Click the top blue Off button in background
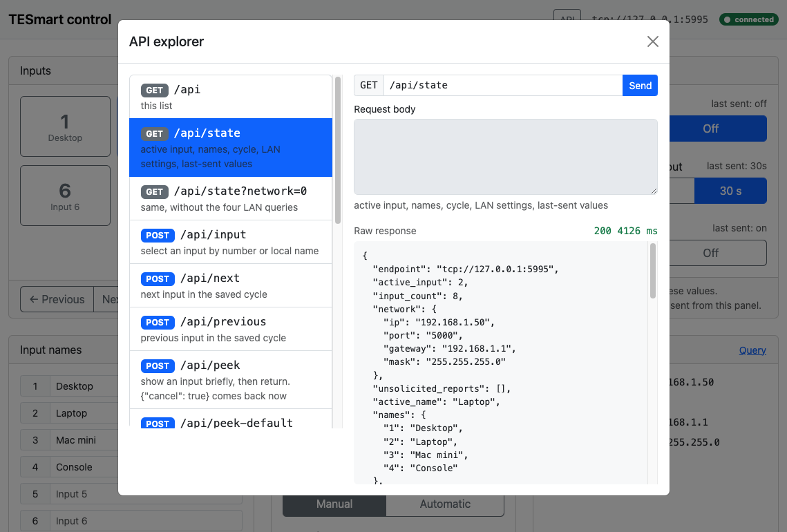Image resolution: width=787 pixels, height=532 pixels. coord(718,129)
